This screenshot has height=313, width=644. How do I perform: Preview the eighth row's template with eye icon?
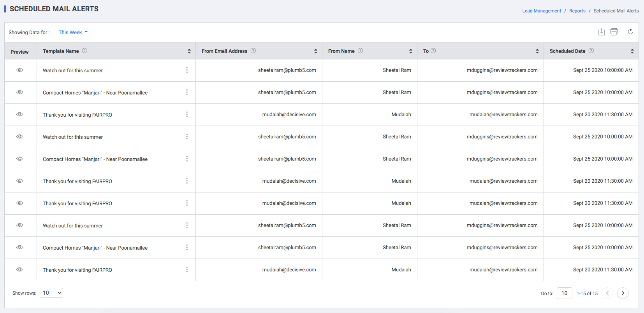pyautogui.click(x=20, y=225)
